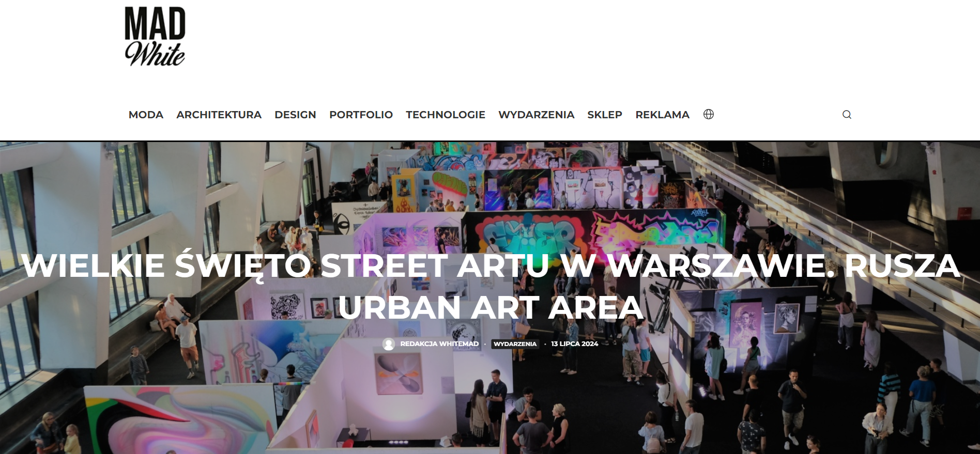
Task: Click the word White in the logo
Action: [x=155, y=54]
